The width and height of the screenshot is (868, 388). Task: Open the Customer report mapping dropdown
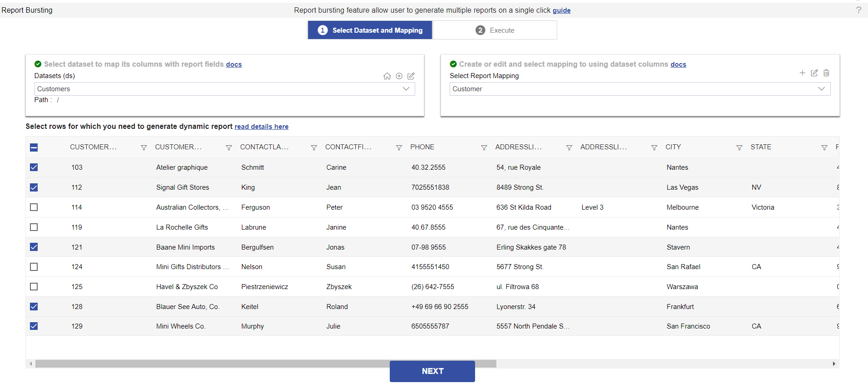click(640, 89)
